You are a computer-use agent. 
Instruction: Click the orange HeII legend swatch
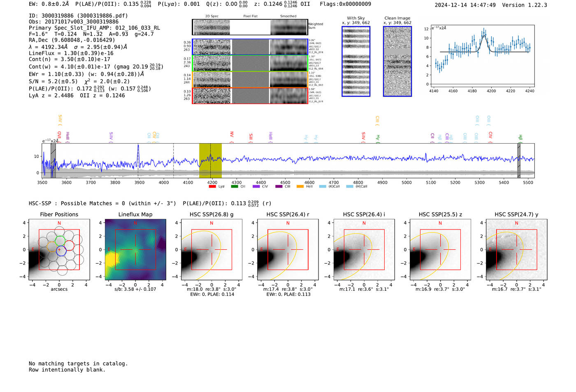pyautogui.click(x=300, y=186)
